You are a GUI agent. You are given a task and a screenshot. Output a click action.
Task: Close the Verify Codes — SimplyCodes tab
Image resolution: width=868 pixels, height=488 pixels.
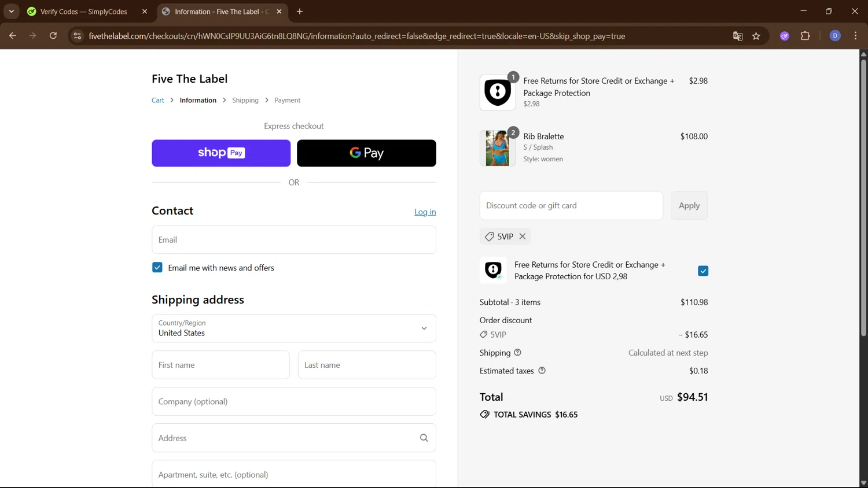click(145, 12)
